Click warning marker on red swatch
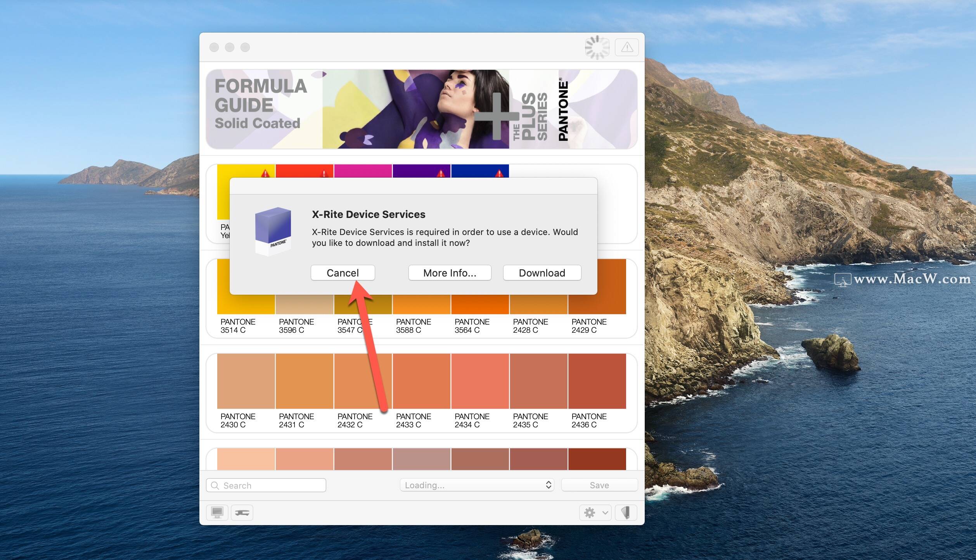 [x=324, y=173]
